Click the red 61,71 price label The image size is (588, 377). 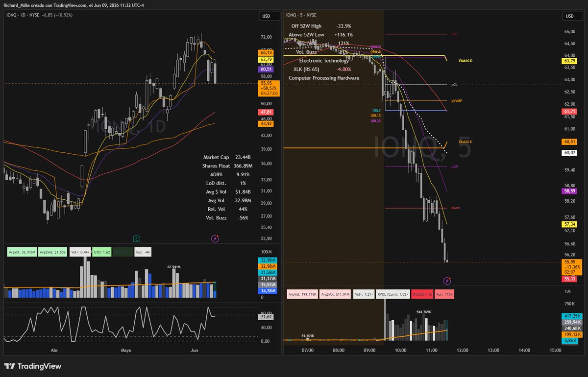point(569,112)
